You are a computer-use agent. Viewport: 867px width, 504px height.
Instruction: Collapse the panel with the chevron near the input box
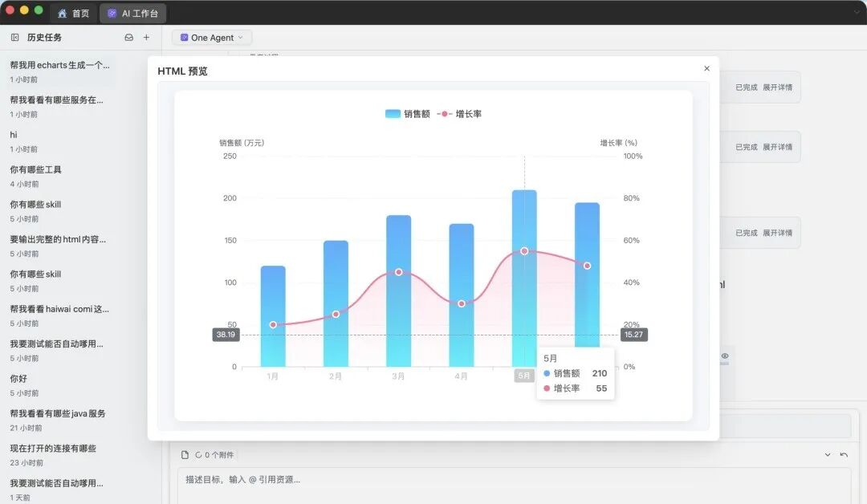coord(828,455)
